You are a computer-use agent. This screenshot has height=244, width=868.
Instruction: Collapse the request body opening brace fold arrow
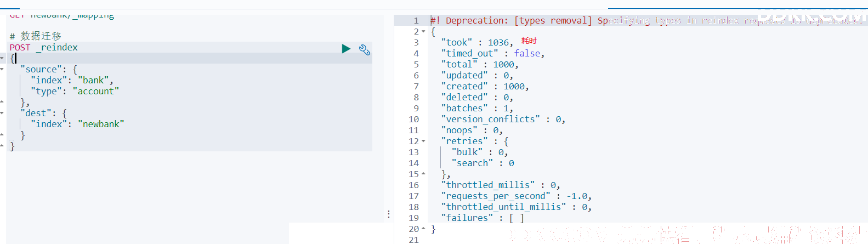[x=2, y=58]
